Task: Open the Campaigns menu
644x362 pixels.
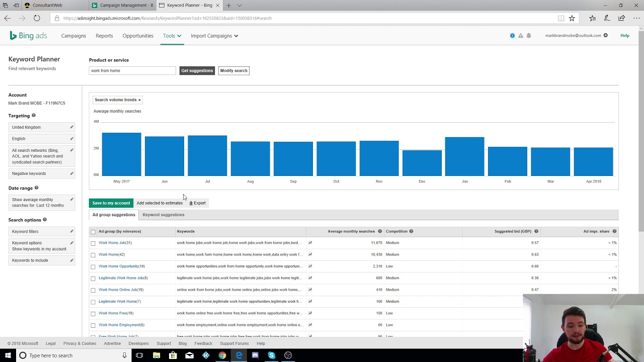Action: [x=73, y=36]
